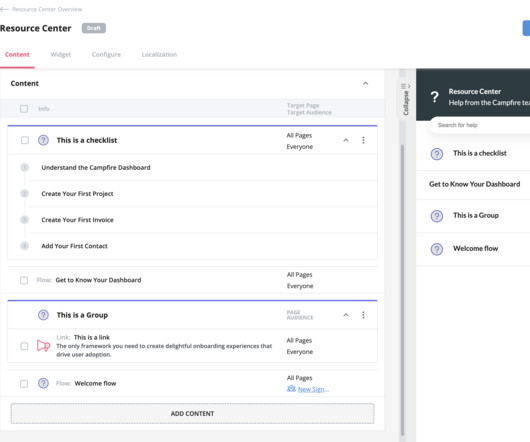
Task: Open three-dot menu for the checklist
Action: point(363,140)
